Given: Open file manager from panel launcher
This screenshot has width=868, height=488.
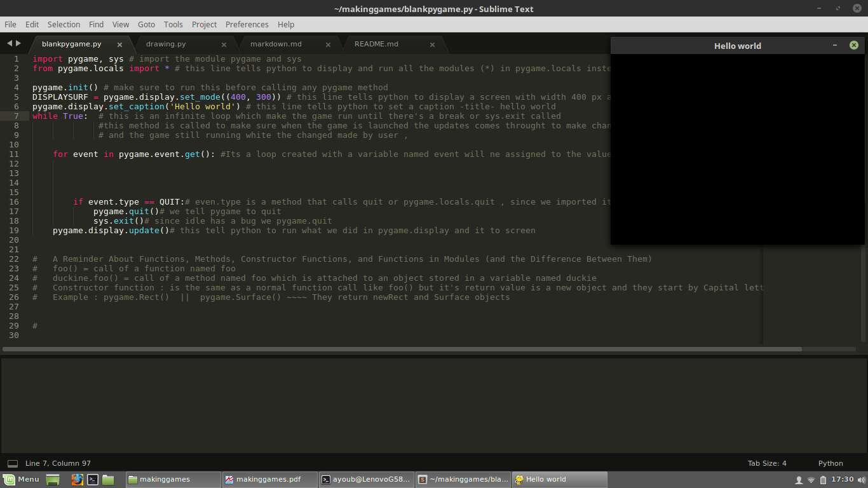Looking at the screenshot, I should point(108,480).
